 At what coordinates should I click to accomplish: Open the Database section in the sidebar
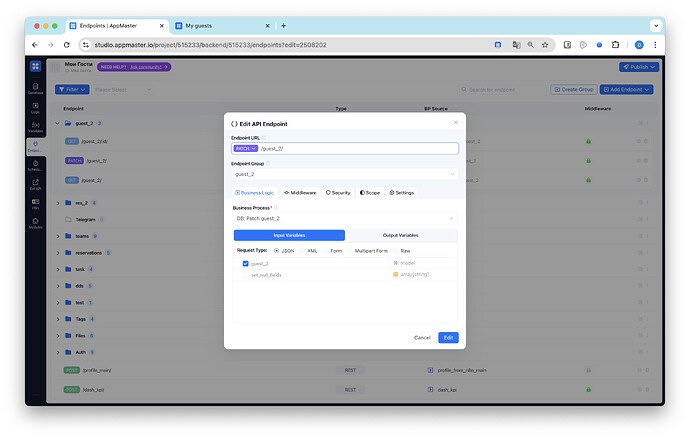pyautogui.click(x=36, y=88)
